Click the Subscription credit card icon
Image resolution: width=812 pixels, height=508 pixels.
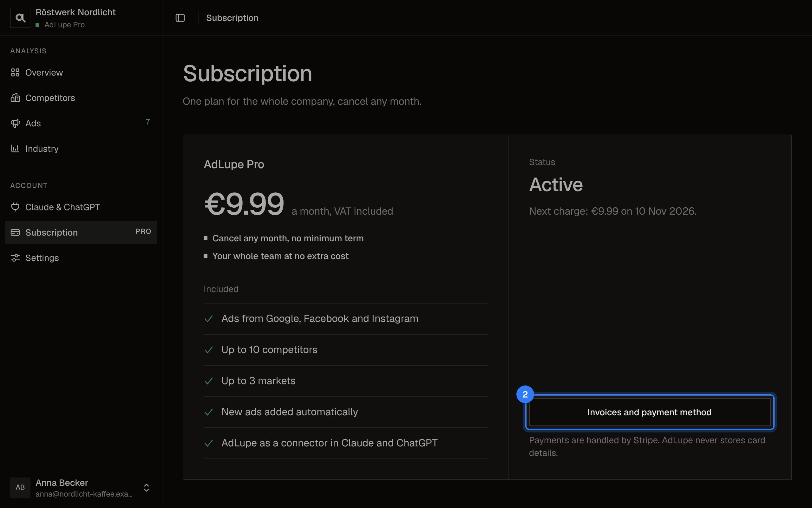point(15,232)
